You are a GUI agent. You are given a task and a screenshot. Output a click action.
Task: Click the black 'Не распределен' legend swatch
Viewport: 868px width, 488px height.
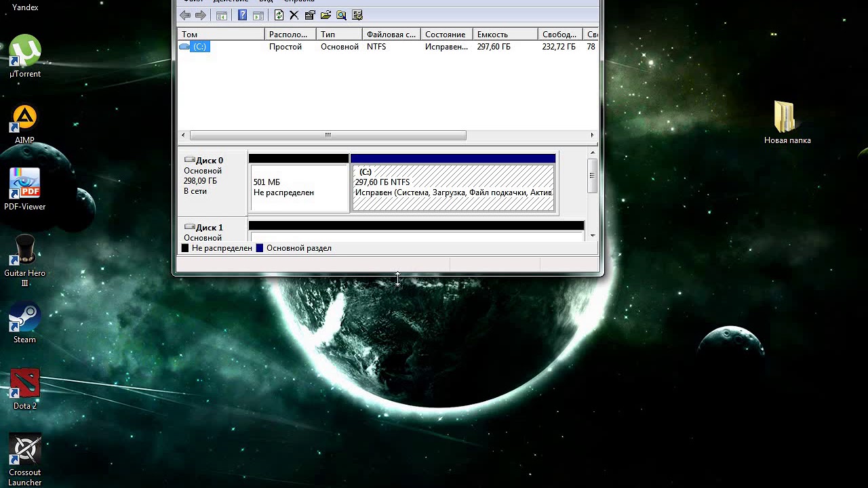pos(185,248)
